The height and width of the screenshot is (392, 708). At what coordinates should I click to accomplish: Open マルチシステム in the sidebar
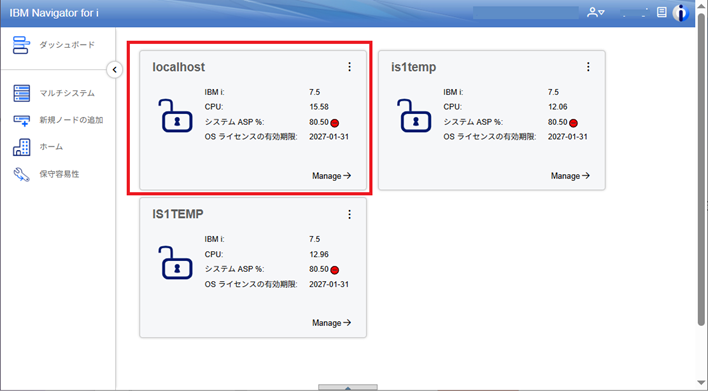click(67, 93)
